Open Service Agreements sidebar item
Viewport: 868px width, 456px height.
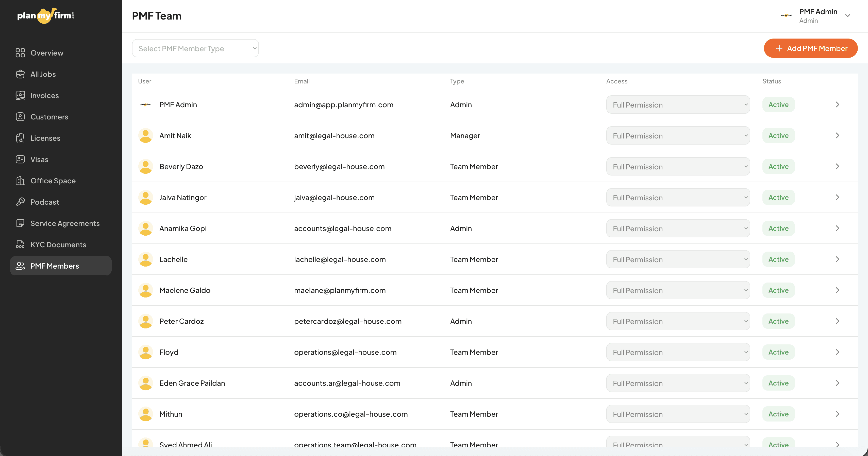click(x=65, y=223)
